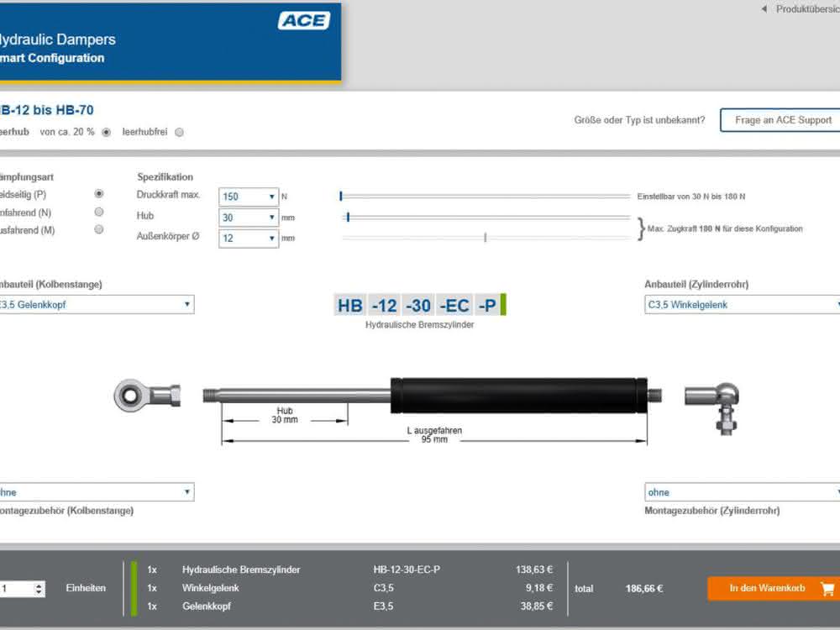Click the C3,5 code in the summary
This screenshot has height=630, width=840.
tap(384, 588)
